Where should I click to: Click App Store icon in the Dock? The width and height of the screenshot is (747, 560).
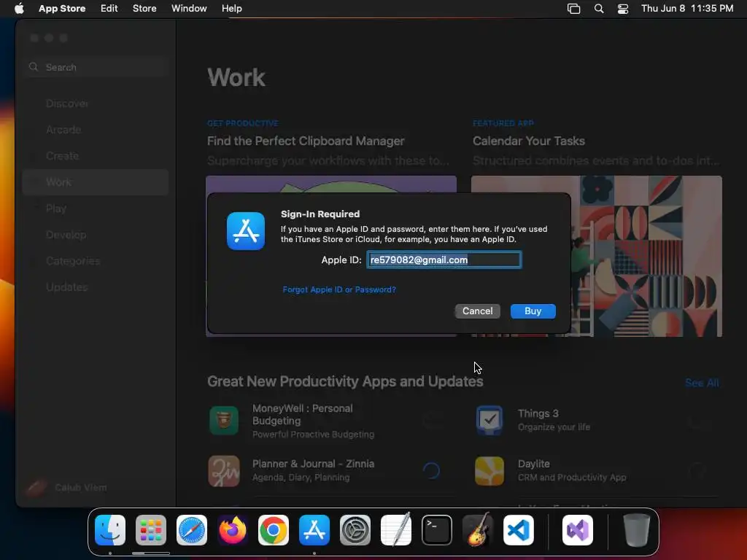[314, 530]
